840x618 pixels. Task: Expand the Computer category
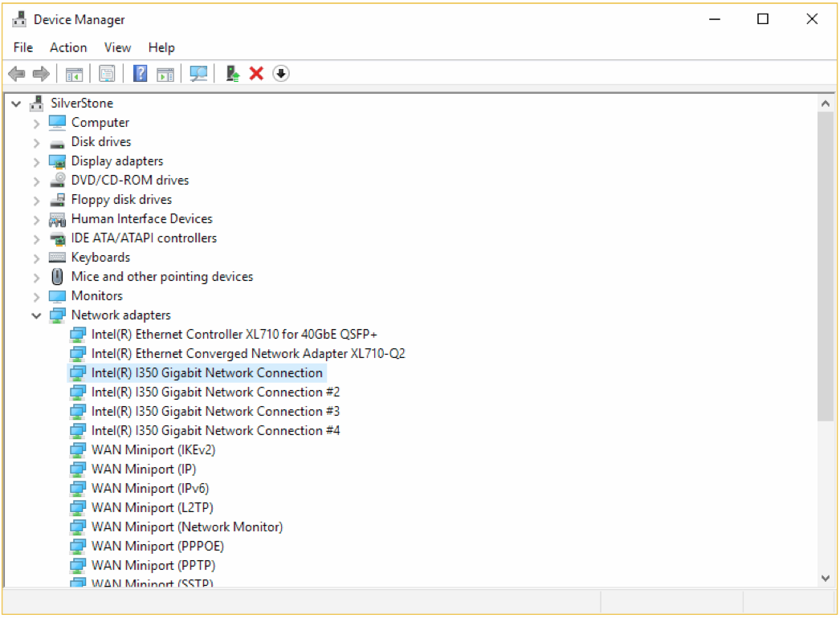click(x=36, y=123)
